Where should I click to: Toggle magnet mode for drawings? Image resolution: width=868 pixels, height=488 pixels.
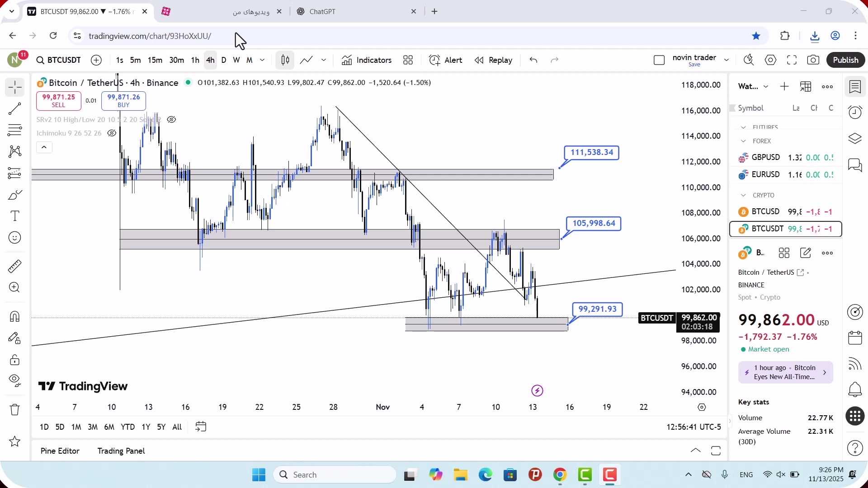(x=15, y=316)
